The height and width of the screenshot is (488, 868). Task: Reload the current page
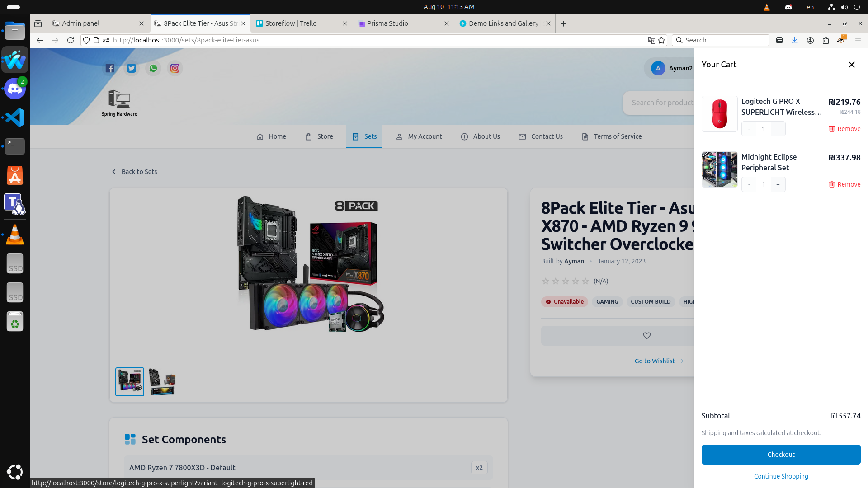click(71, 40)
